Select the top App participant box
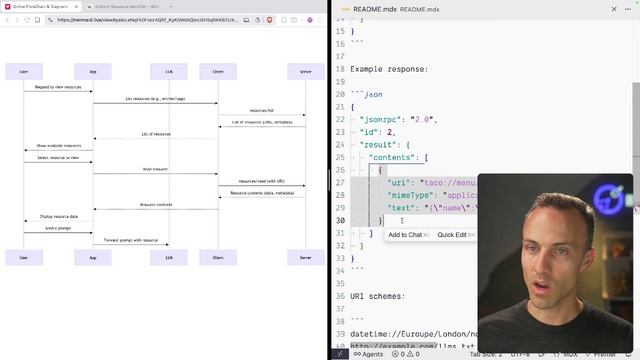 [93, 71]
